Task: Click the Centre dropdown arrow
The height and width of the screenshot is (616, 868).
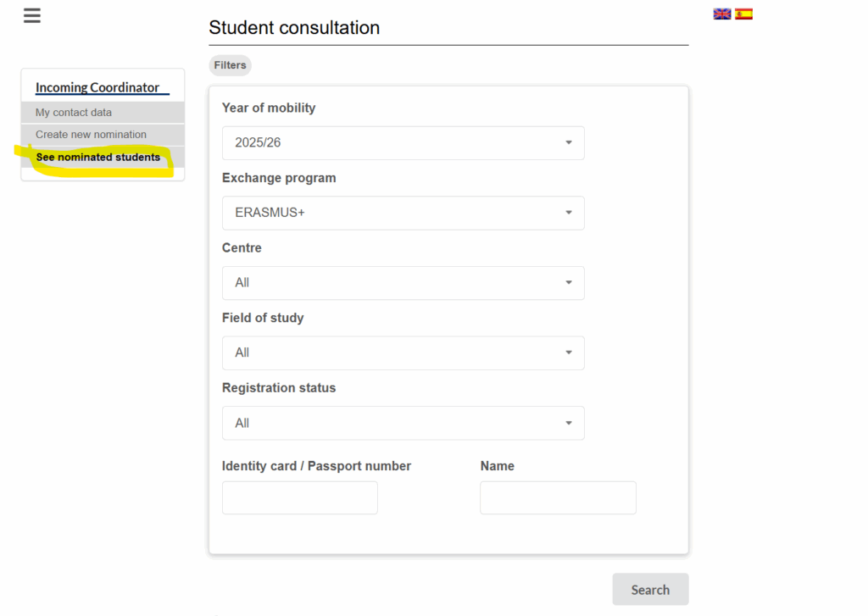Action: [569, 283]
